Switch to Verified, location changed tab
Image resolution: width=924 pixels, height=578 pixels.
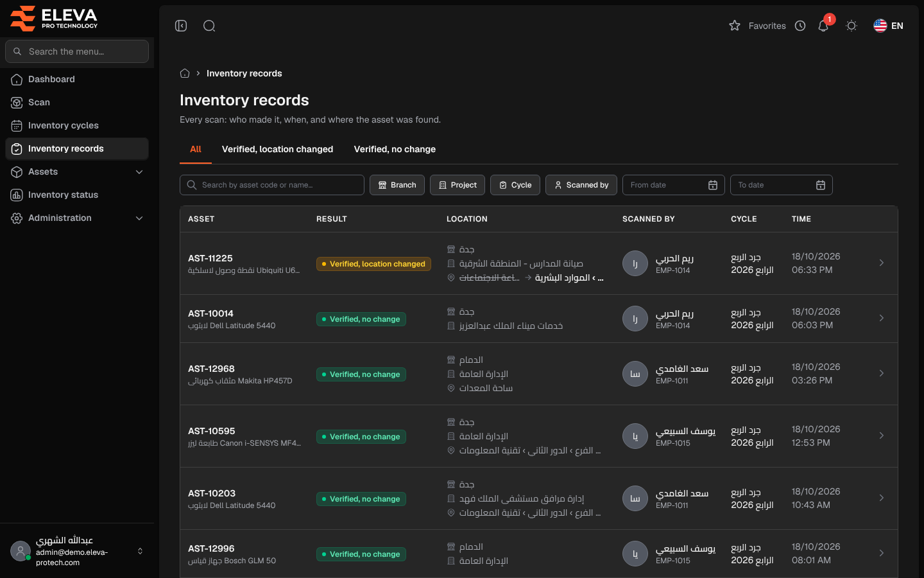(277, 149)
